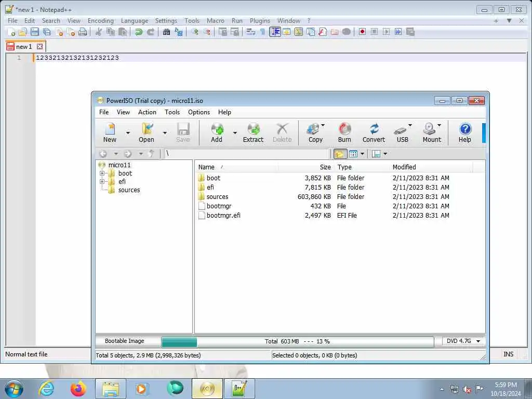This screenshot has height=399, width=532.
Task: Click Add files icon in PowerISO
Action: pyautogui.click(x=217, y=132)
